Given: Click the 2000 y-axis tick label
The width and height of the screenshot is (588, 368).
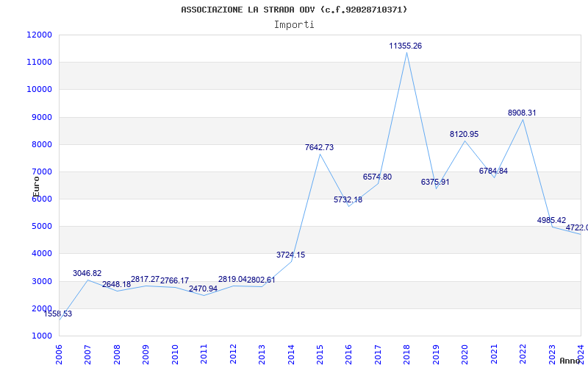Looking at the screenshot, I should click(x=41, y=308).
